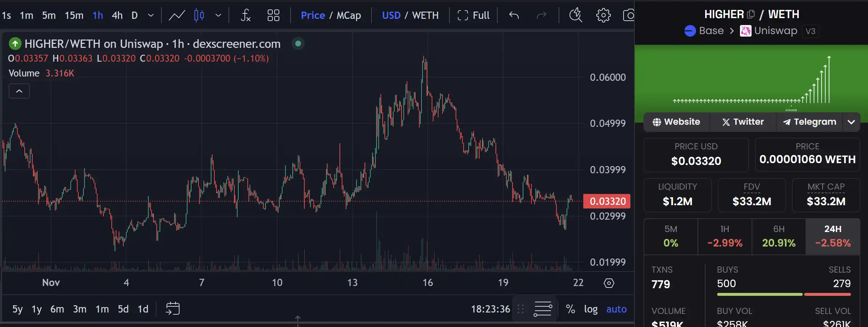
Task: Select the candlestick chart type icon
Action: click(x=199, y=15)
